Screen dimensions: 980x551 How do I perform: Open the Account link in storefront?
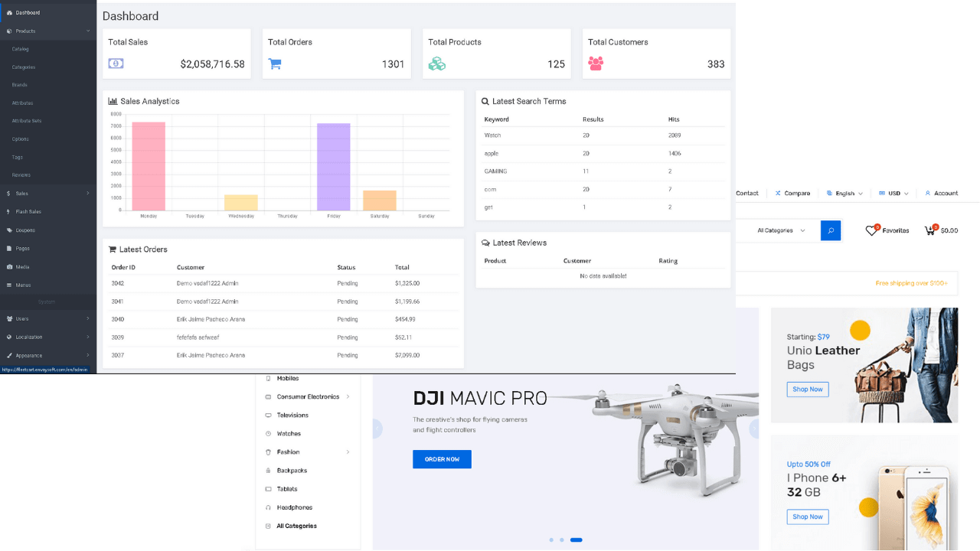(x=942, y=194)
